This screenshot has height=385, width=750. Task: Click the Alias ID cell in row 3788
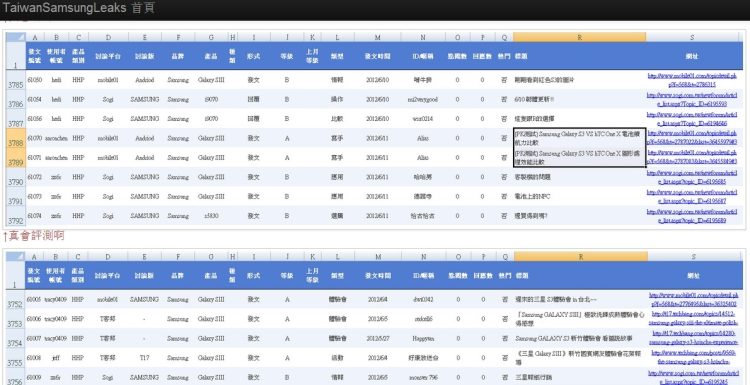click(423, 138)
